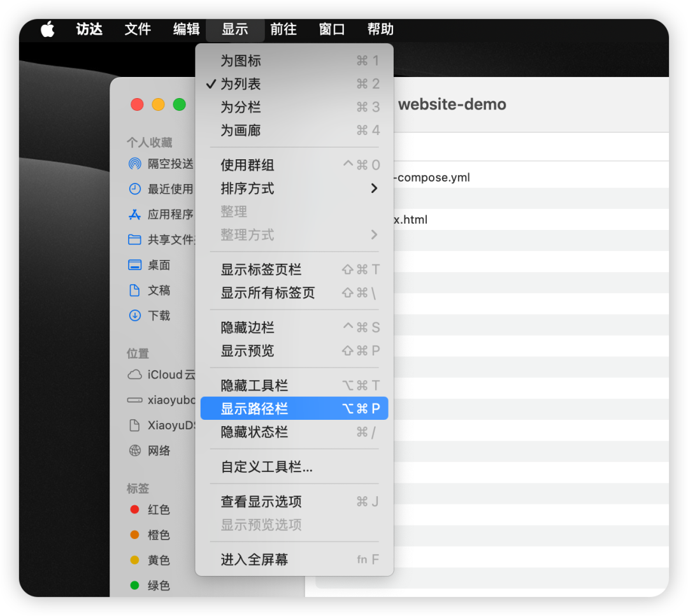Click the 桌面 desktop icon

(x=134, y=265)
